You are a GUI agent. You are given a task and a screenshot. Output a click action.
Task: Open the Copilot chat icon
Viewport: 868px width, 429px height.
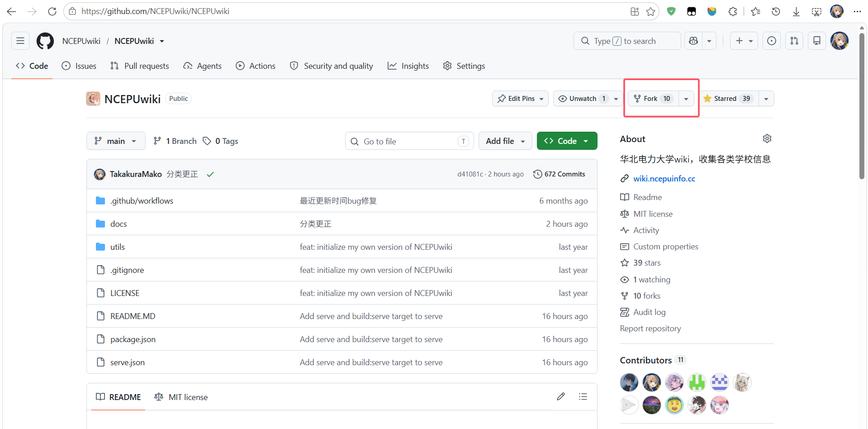click(693, 41)
